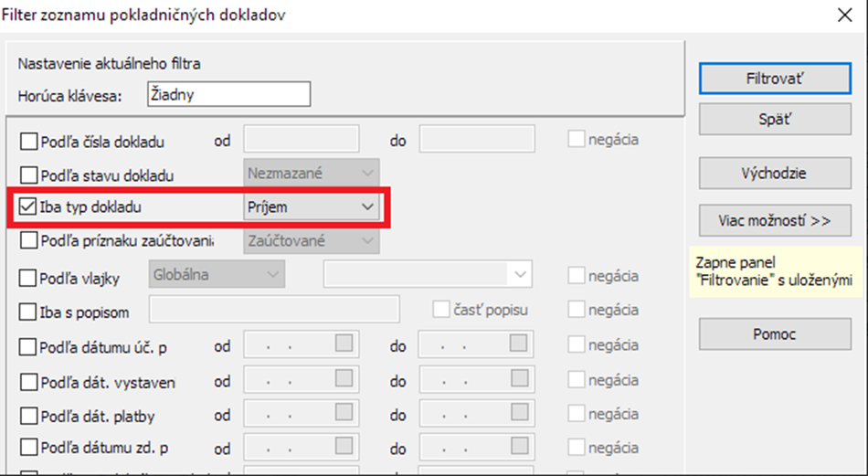This screenshot has width=868, height=476.
Task: Expand Viac možností options
Action: tap(775, 220)
